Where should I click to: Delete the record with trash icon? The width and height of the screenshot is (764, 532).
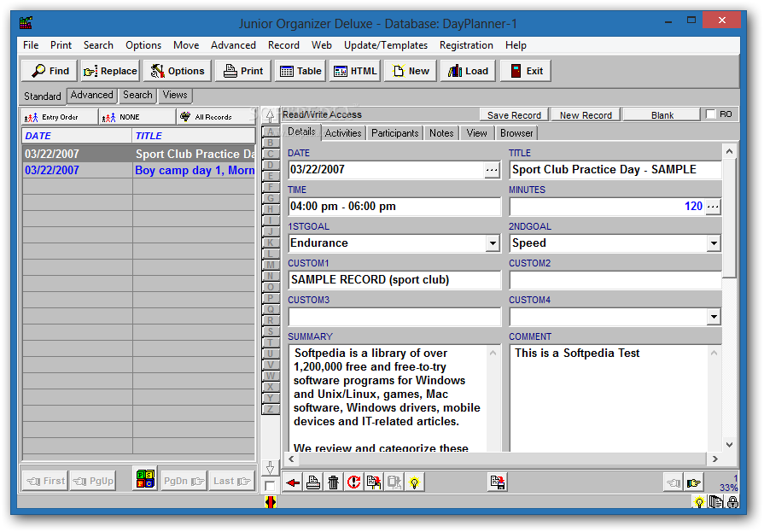(x=334, y=482)
